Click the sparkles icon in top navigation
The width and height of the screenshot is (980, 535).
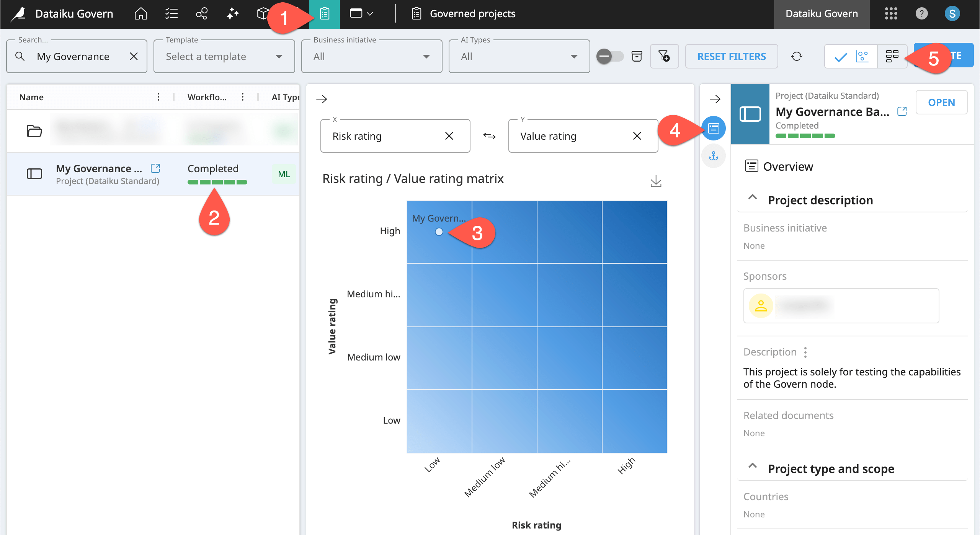[232, 14]
